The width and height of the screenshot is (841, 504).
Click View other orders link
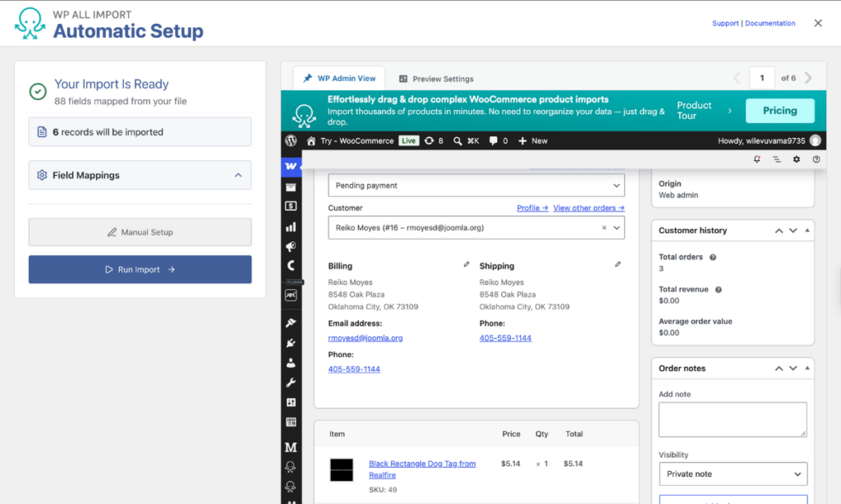point(588,208)
